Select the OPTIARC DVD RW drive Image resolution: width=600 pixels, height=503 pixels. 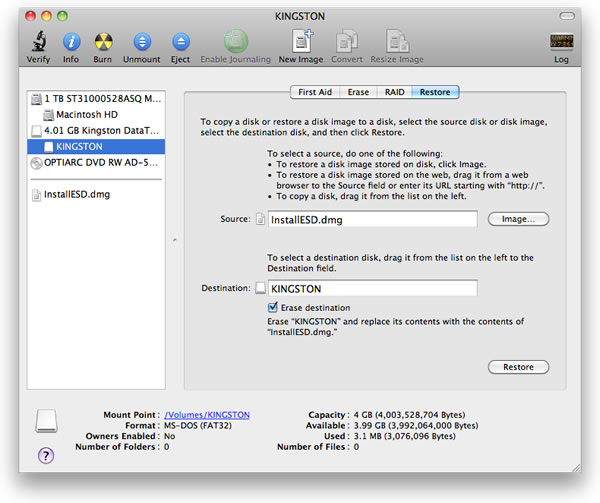pyautogui.click(x=97, y=162)
